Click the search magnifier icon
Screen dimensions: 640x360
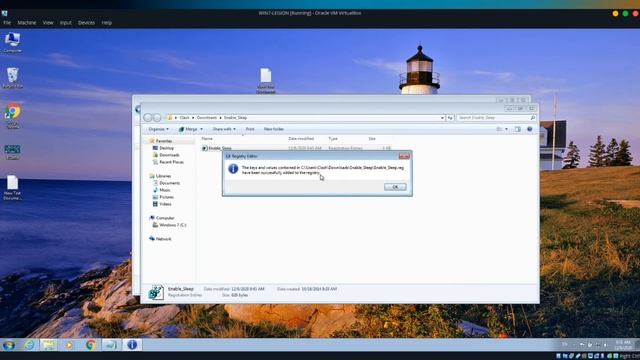point(533,118)
